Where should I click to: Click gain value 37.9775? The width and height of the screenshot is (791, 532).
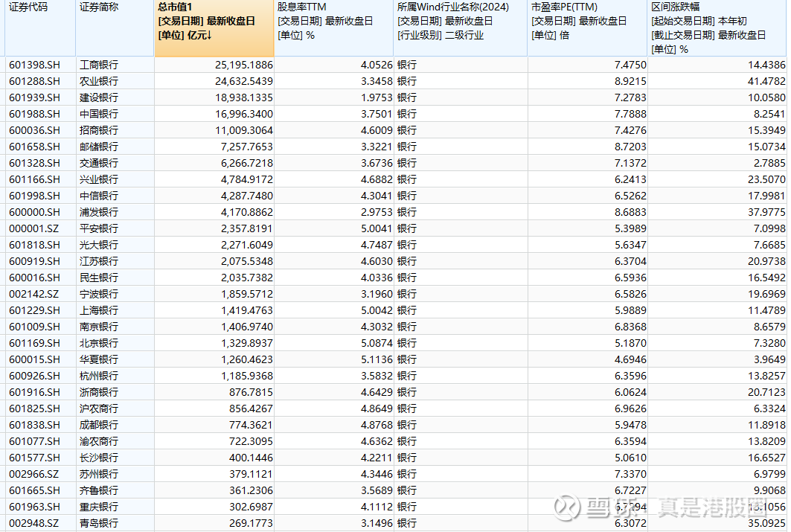pyautogui.click(x=766, y=212)
